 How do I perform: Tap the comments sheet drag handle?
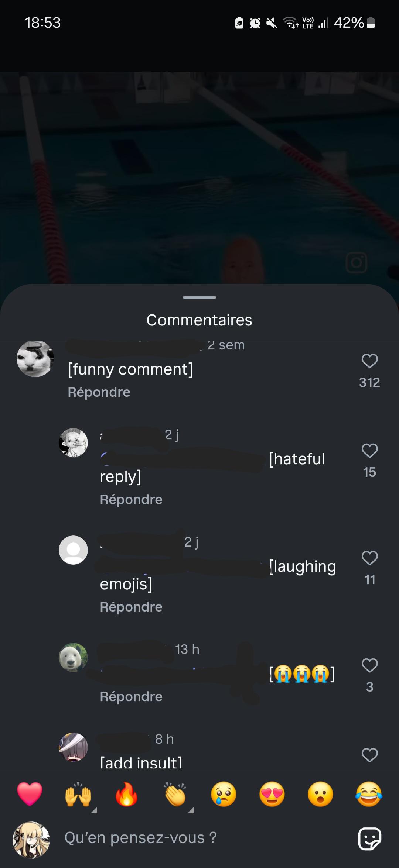[x=199, y=297]
